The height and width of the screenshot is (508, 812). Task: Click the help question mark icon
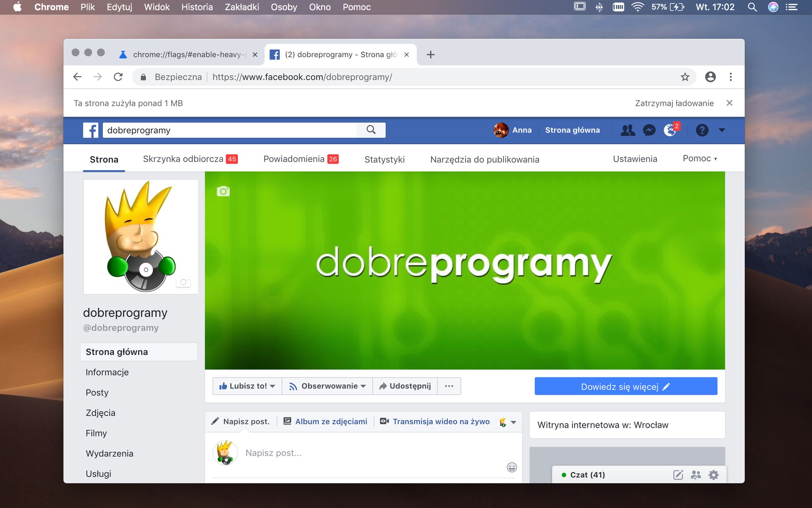coord(702,130)
